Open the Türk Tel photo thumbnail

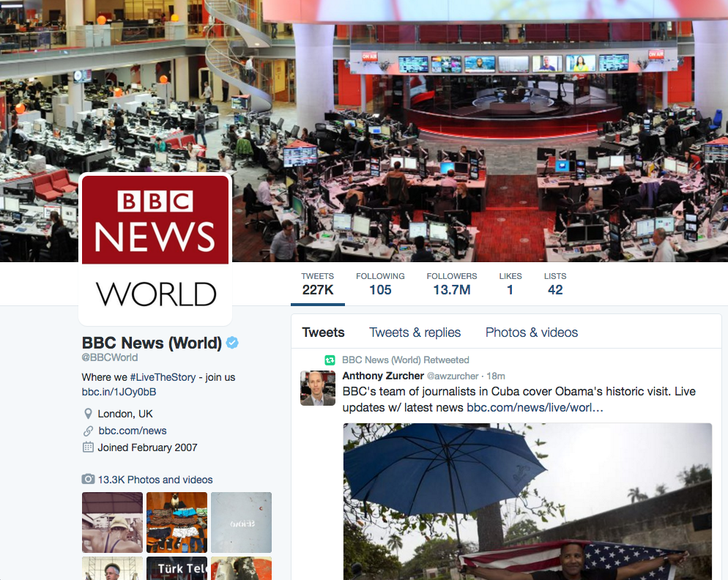pos(177,568)
